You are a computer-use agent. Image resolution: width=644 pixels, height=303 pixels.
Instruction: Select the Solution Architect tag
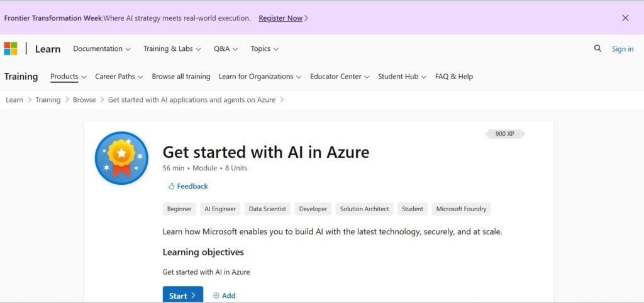point(364,209)
